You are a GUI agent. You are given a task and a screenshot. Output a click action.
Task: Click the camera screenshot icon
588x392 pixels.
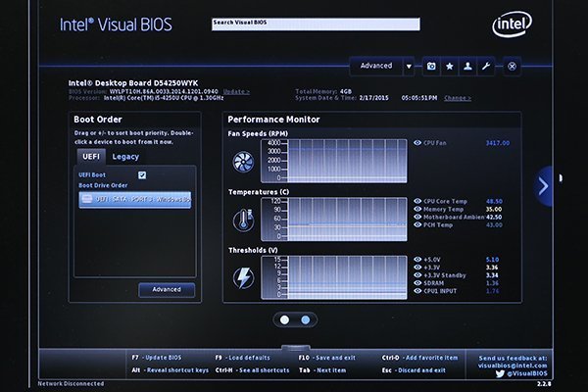click(x=431, y=66)
